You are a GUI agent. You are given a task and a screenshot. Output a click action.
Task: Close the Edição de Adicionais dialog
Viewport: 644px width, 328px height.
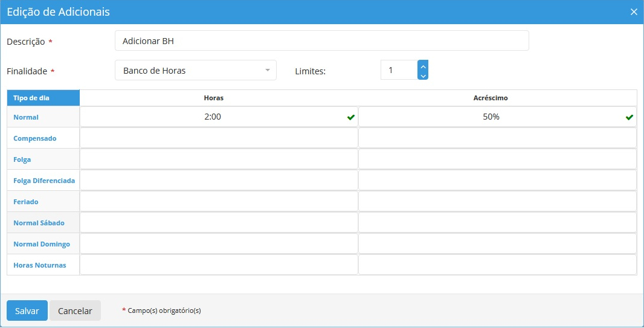click(x=634, y=12)
